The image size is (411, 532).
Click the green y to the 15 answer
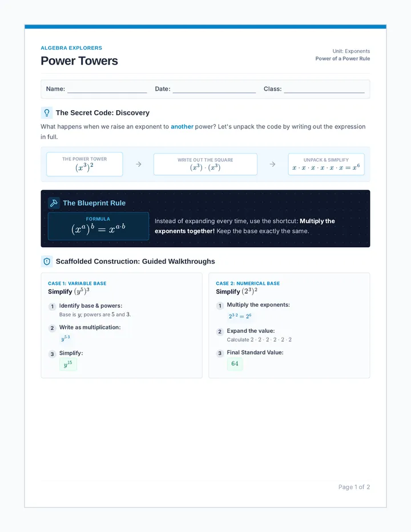[x=68, y=364]
